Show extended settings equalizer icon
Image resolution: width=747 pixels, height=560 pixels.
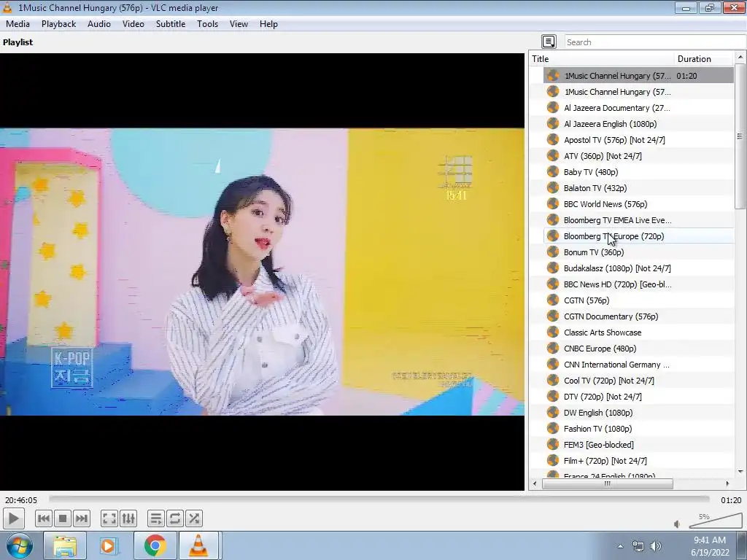pyautogui.click(x=128, y=518)
